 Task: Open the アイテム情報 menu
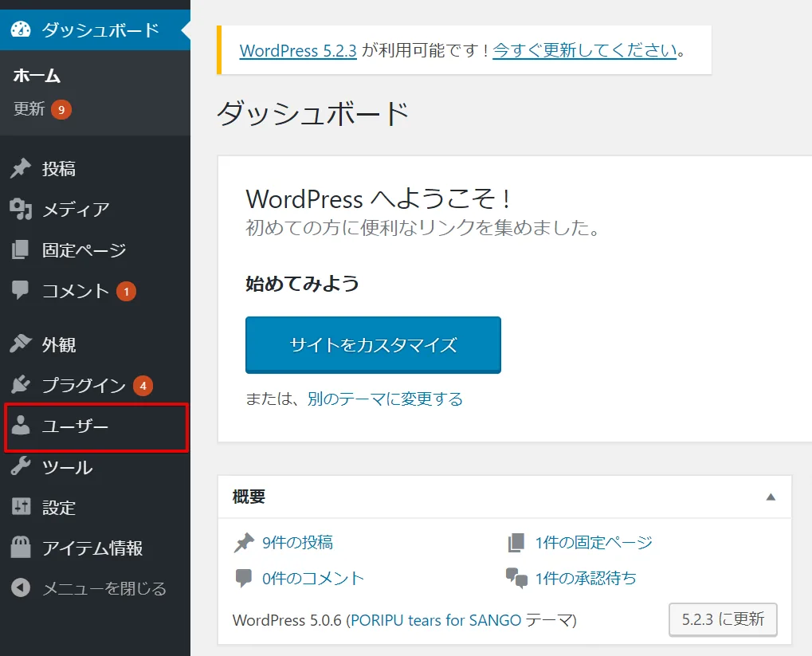click(96, 548)
